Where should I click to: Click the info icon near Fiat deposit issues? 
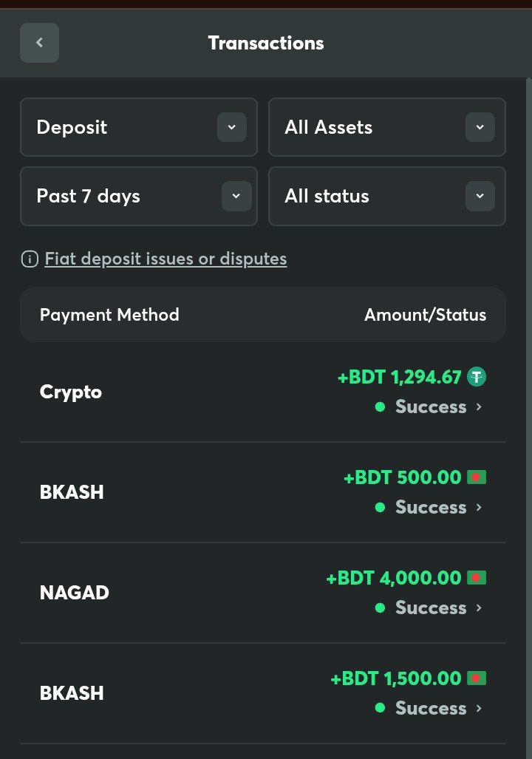coord(30,259)
